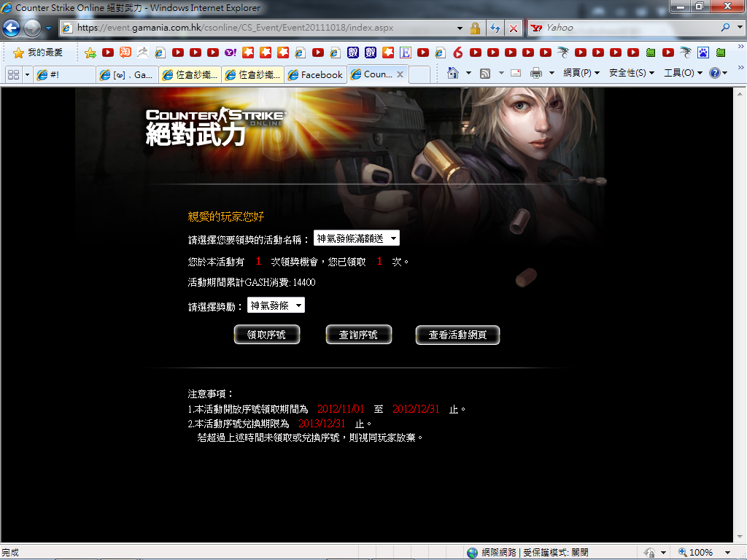Screen dimensions: 747x560
Task: Open the 神氣發條滿額送 activity name dropdown
Action: point(356,238)
